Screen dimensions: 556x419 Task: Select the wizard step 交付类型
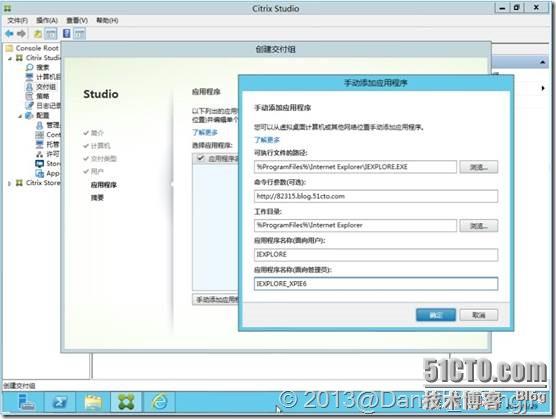(x=104, y=158)
